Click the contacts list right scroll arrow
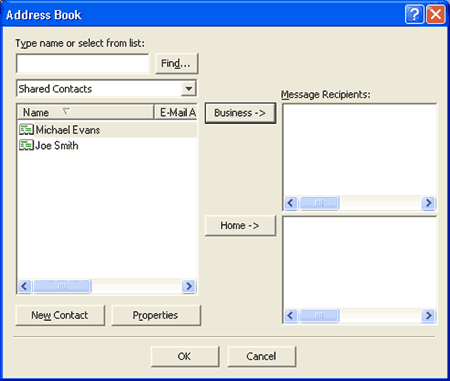Screen dimensions: 450x381 click(x=189, y=286)
